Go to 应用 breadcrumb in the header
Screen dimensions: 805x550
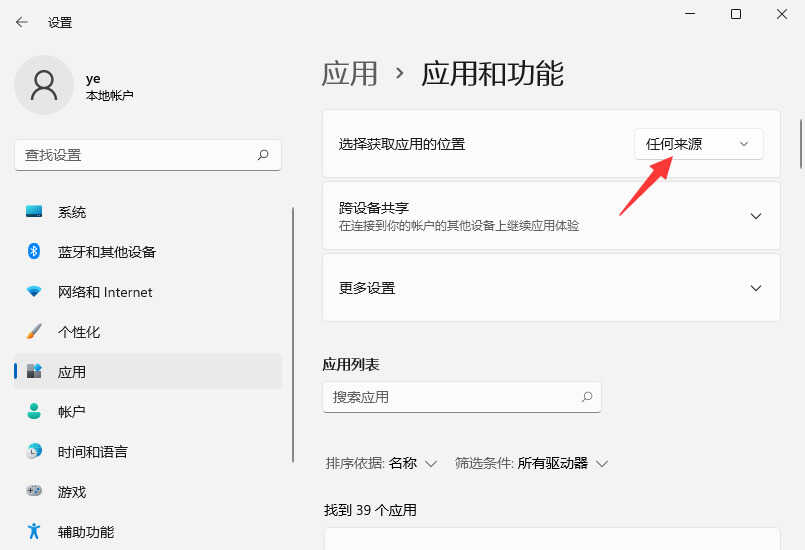(x=350, y=73)
